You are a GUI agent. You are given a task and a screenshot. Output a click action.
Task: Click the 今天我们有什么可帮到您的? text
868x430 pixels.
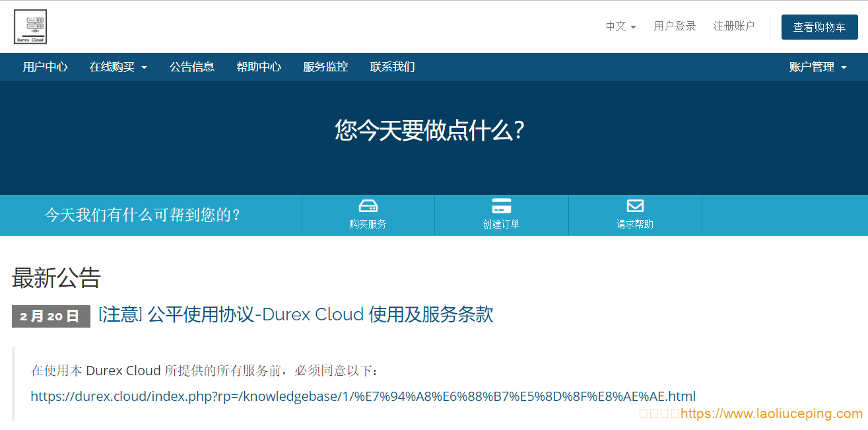pos(143,215)
